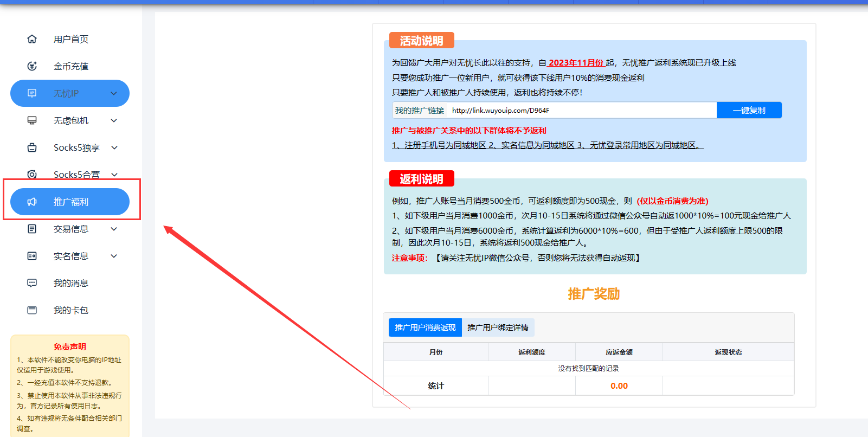Expand the 无虑包机 menu chevron
868x437 pixels.
coord(114,120)
